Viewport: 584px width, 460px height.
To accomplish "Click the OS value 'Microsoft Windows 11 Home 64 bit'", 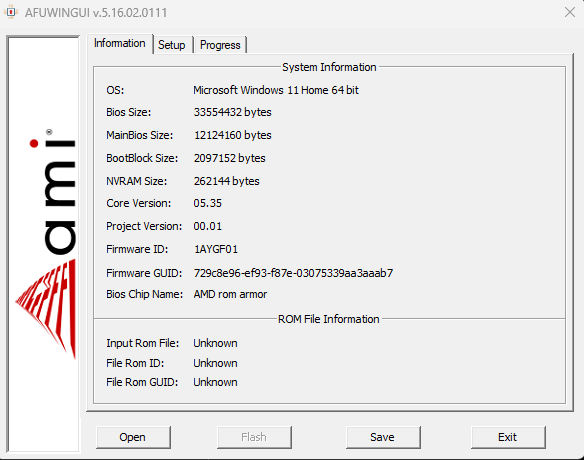I will coord(276,90).
